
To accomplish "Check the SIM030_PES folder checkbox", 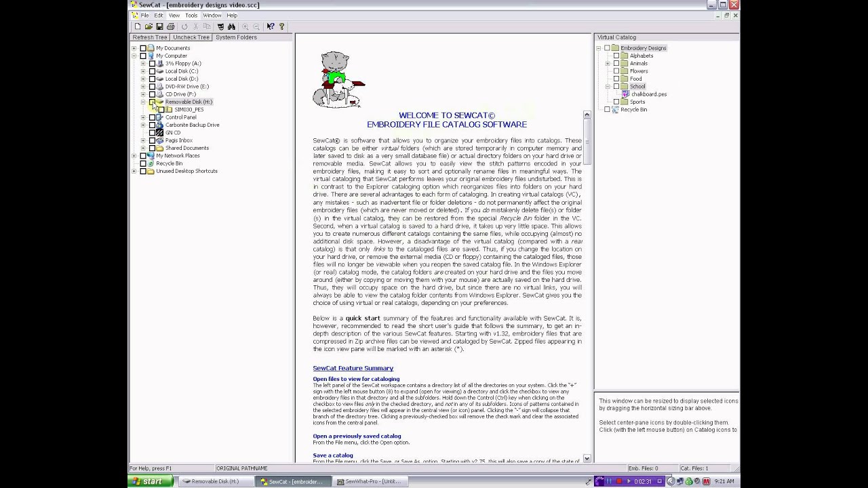I will click(161, 109).
